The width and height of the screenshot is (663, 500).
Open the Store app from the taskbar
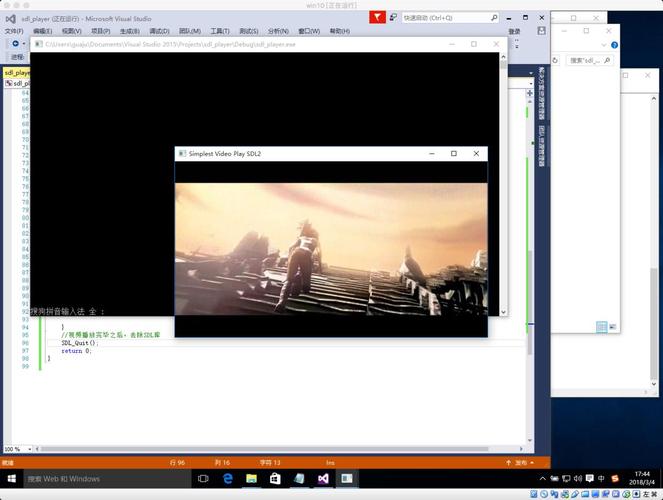275,478
